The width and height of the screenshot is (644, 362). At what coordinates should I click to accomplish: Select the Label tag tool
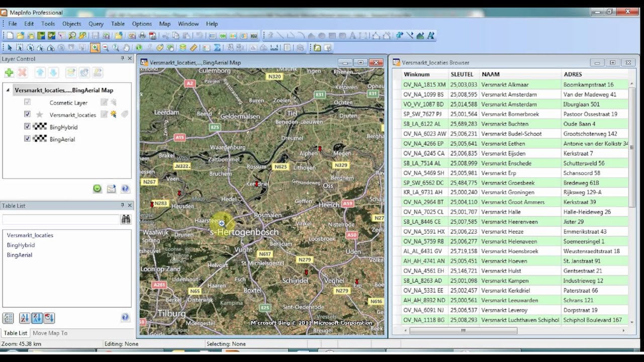coord(159,48)
